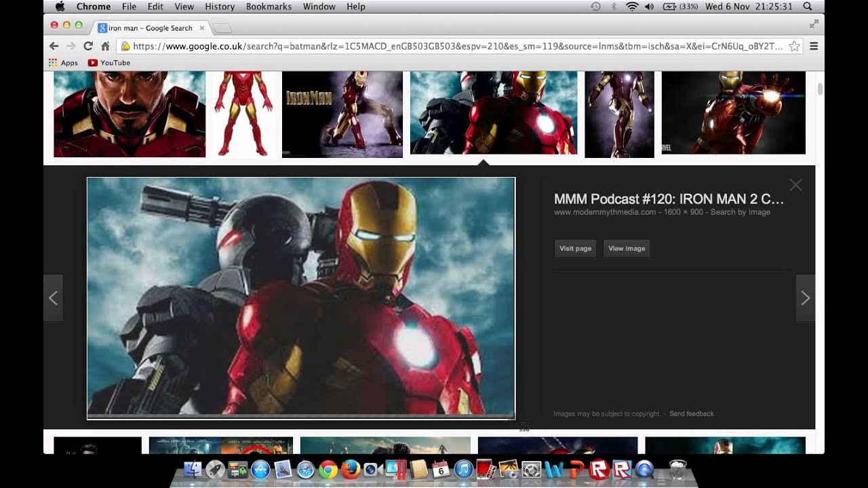The height and width of the screenshot is (488, 868).
Task: Click the browser forward arrow
Action: tap(71, 46)
